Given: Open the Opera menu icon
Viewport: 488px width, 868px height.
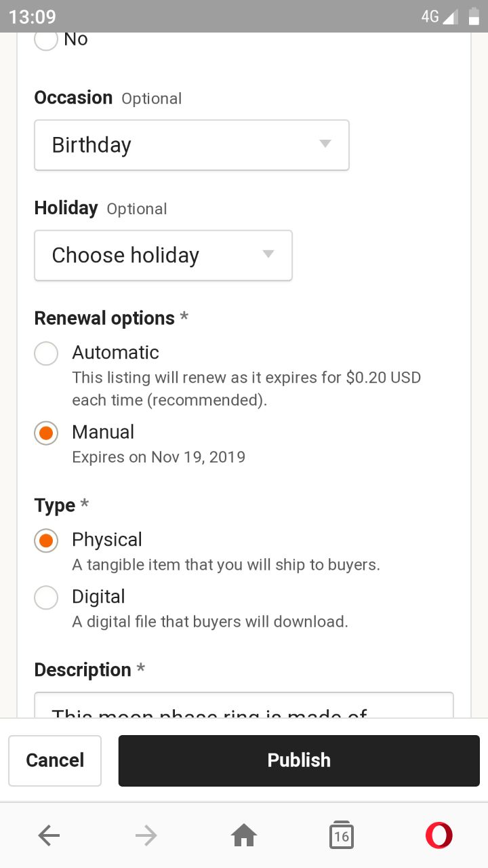Looking at the screenshot, I should click(439, 835).
